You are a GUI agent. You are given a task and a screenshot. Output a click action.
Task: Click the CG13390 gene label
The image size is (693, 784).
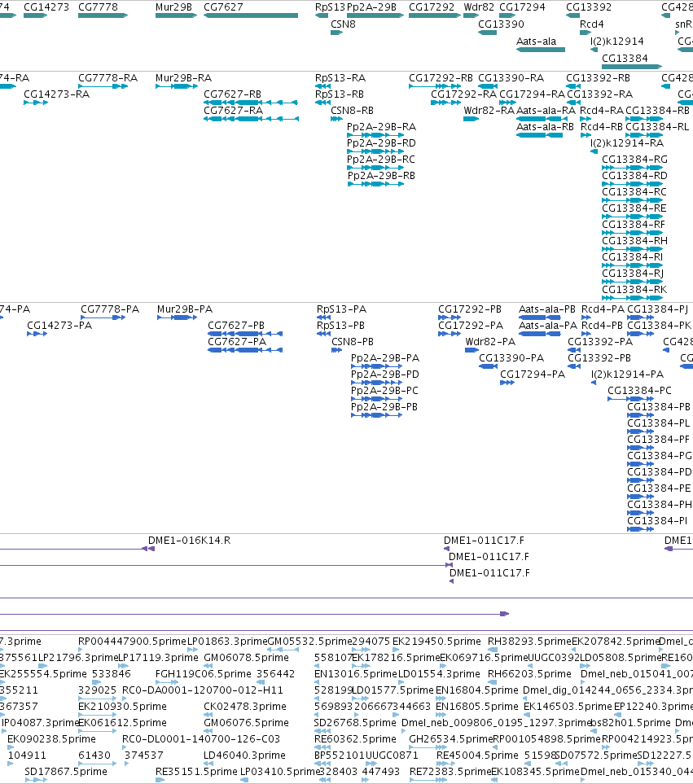point(501,24)
